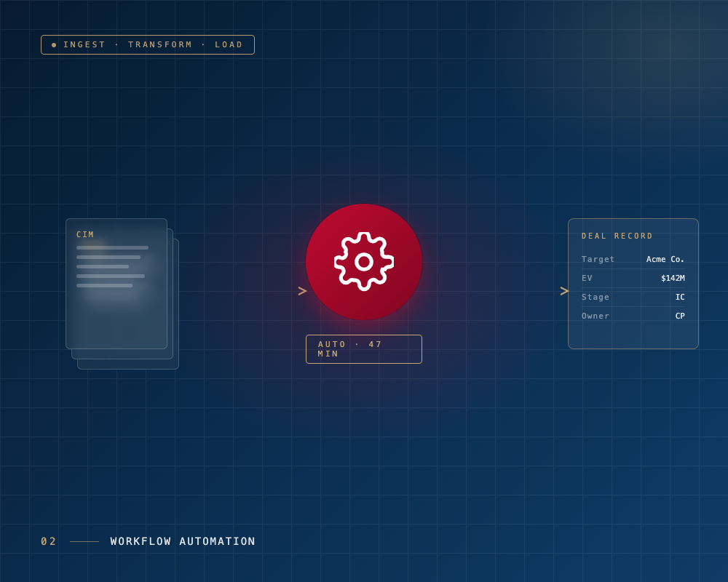728x582 pixels.
Task: Expand the Deal Record panel
Action: tap(633, 284)
